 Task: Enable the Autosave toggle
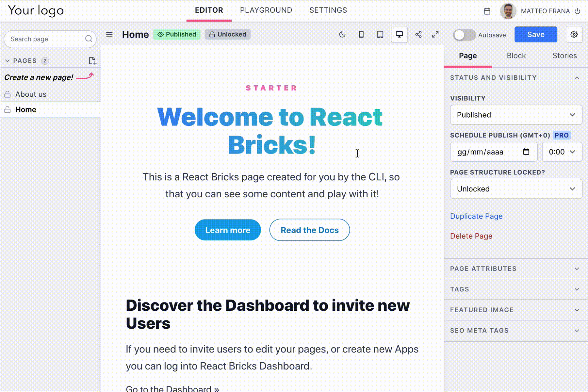464,35
